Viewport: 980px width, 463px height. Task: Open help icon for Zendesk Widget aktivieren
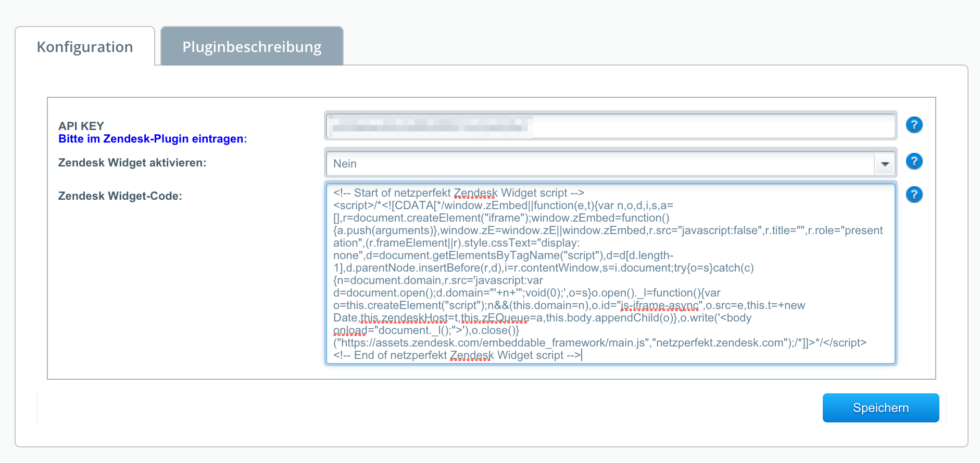[x=914, y=161]
